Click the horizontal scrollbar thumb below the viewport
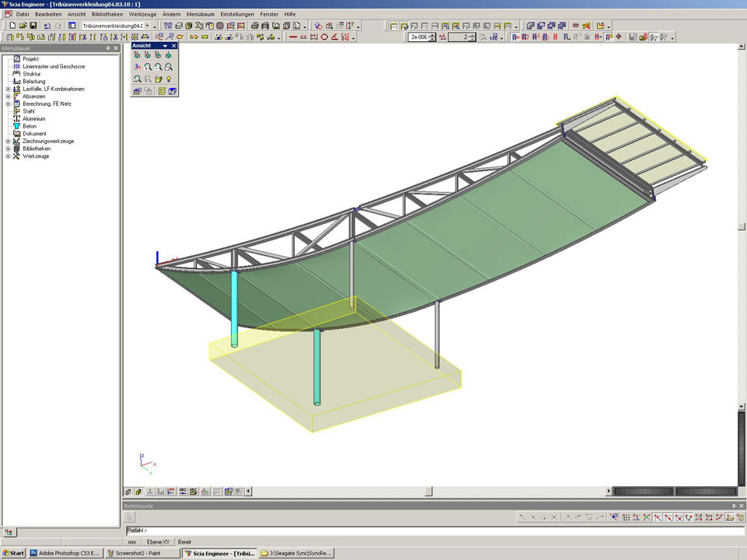The image size is (747, 560). pos(428,492)
